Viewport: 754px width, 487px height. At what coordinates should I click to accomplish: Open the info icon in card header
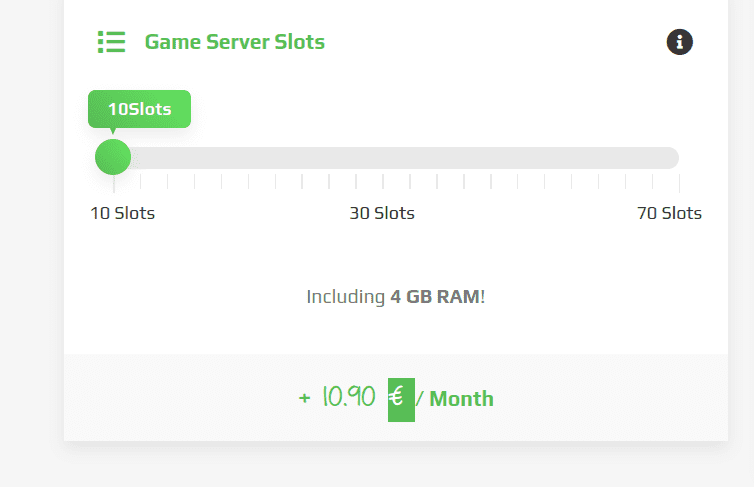tap(680, 42)
